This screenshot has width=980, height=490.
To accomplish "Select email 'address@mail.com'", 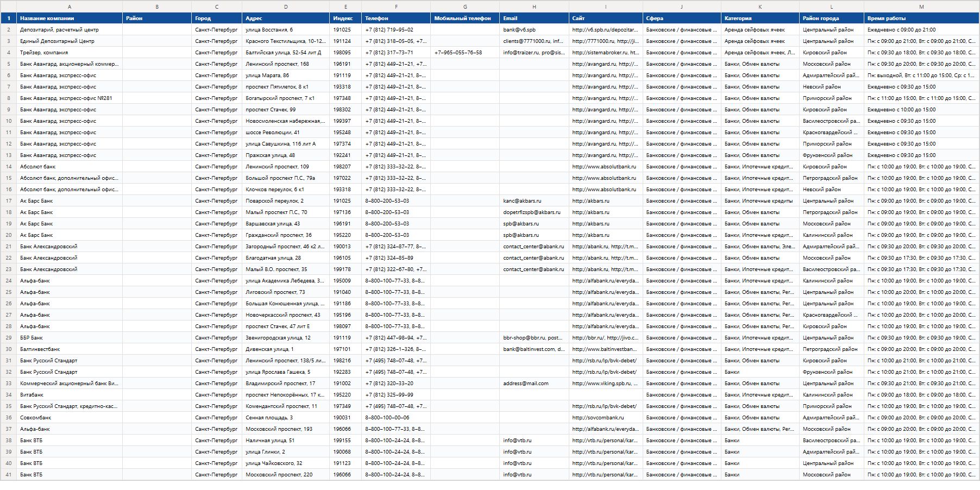I will coord(534,383).
